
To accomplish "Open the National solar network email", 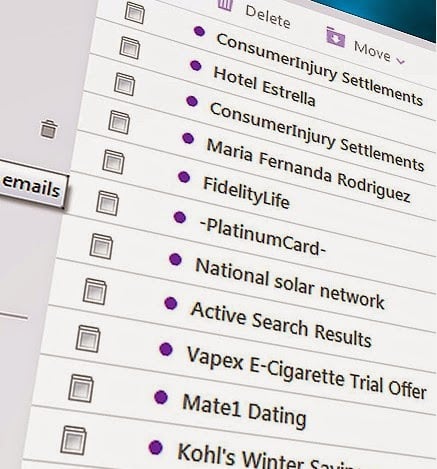I will tap(290, 283).
